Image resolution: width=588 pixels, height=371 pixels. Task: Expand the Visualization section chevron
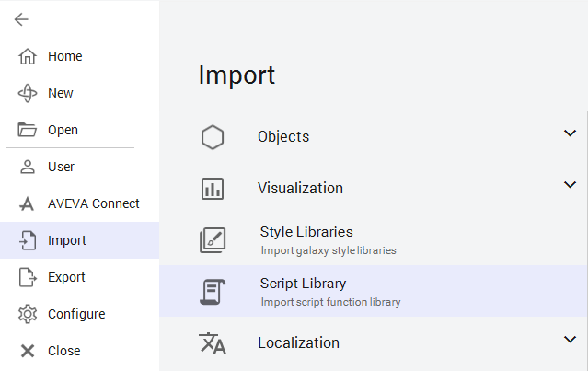[x=570, y=184]
